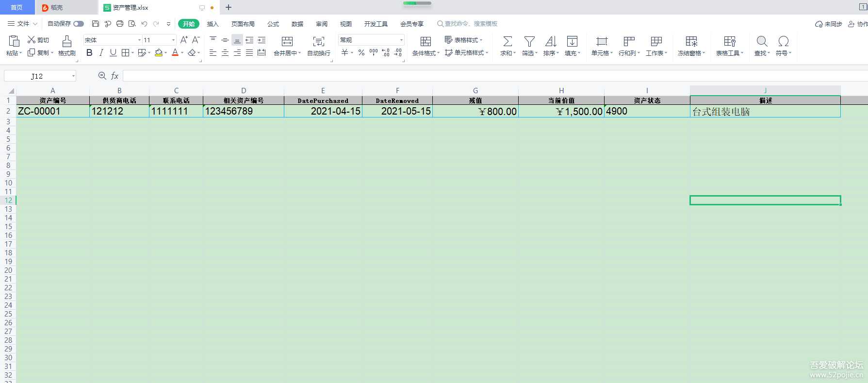
Task: Click the Merge and Center (合并居中) icon
Action: pyautogui.click(x=287, y=41)
